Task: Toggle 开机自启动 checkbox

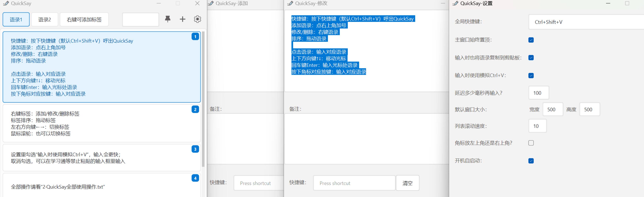Action: coord(531,161)
